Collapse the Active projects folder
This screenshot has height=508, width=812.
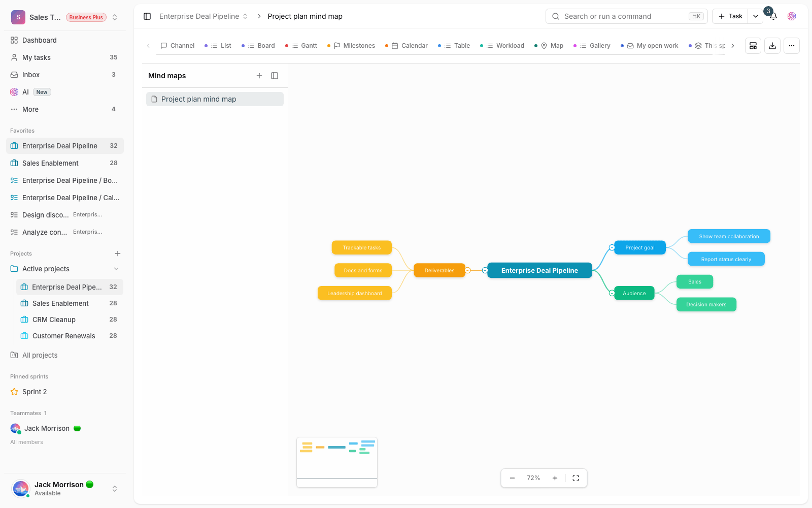click(116, 269)
